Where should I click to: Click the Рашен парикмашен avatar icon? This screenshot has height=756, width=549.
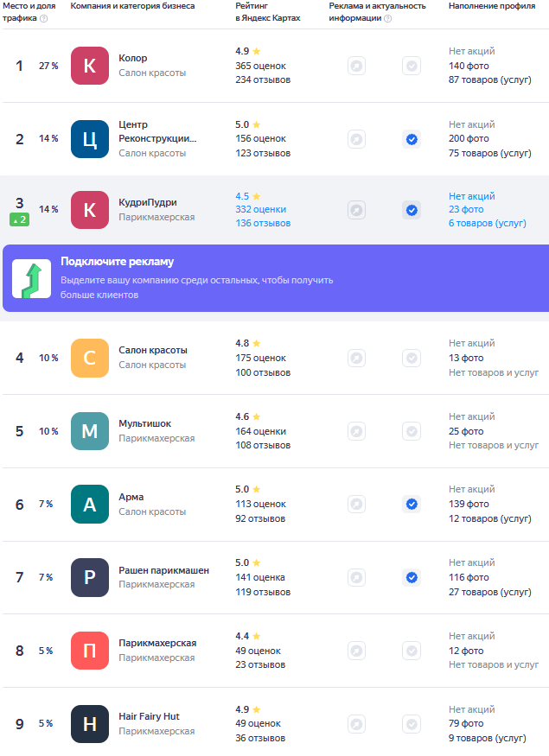pyautogui.click(x=90, y=578)
